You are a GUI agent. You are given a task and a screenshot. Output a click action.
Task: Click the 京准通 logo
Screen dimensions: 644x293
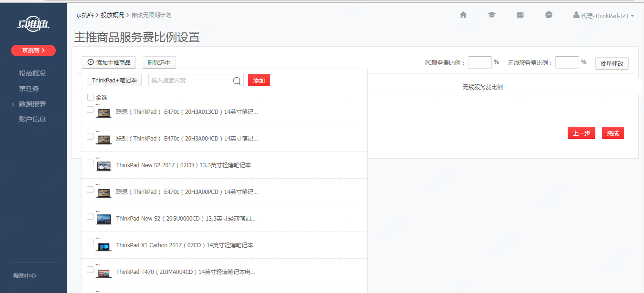(33, 25)
